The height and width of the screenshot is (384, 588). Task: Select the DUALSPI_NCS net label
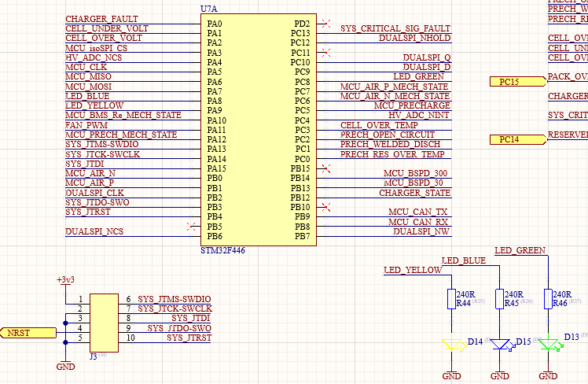click(x=94, y=231)
